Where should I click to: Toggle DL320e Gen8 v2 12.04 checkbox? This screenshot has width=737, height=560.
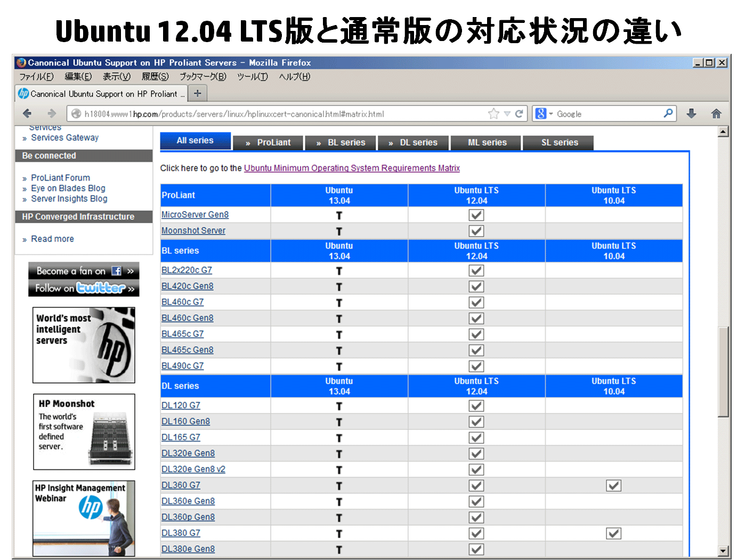(476, 469)
